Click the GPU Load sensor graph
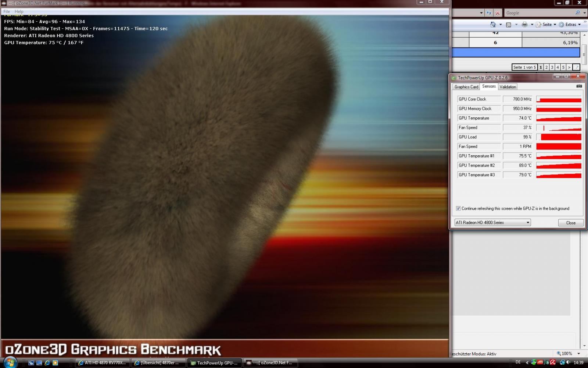This screenshot has width=588, height=368. click(x=559, y=137)
